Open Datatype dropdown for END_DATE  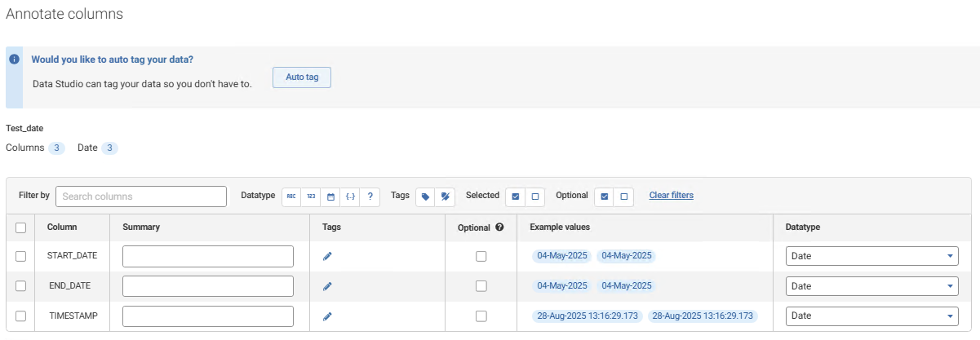tap(871, 286)
